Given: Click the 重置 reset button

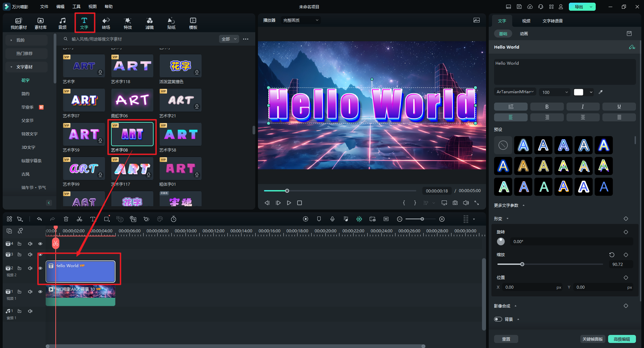Looking at the screenshot, I should pyautogui.click(x=506, y=339).
